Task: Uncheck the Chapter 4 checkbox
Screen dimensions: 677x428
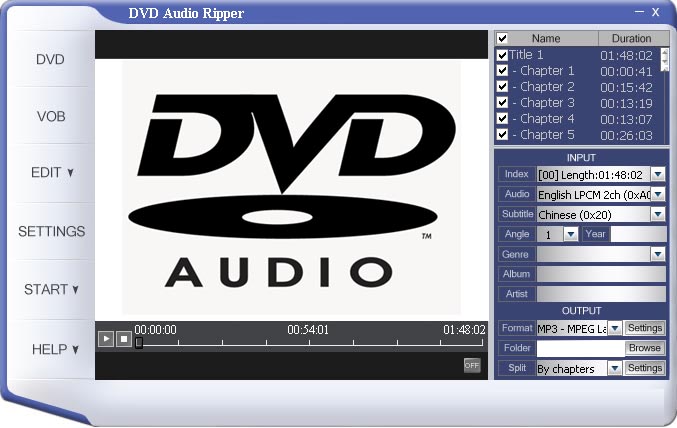Action: coord(502,118)
